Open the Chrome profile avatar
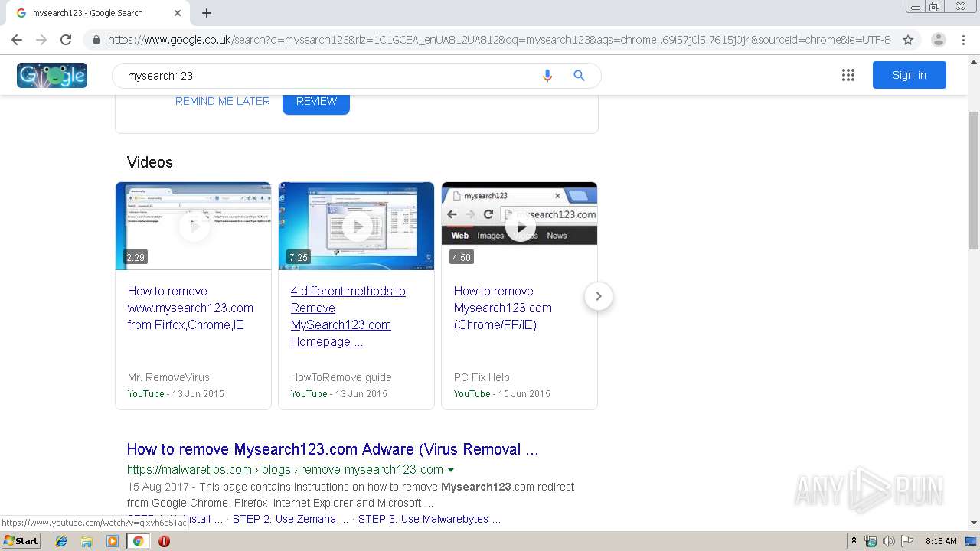This screenshot has width=980, height=551. pyautogui.click(x=939, y=40)
